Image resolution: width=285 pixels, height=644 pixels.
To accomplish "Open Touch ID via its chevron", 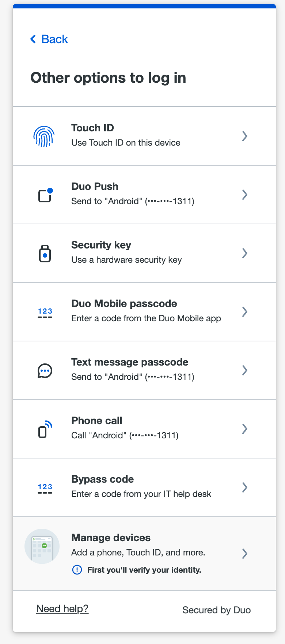I will coord(245,136).
